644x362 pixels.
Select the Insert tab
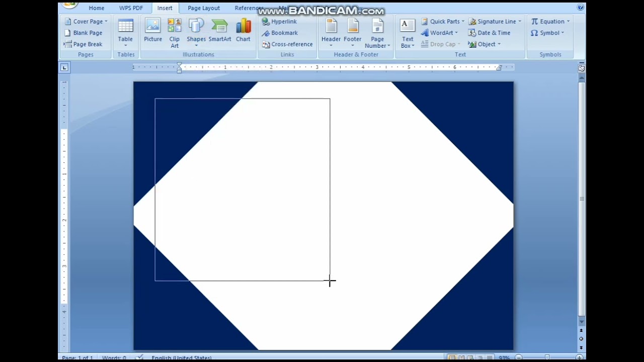165,8
